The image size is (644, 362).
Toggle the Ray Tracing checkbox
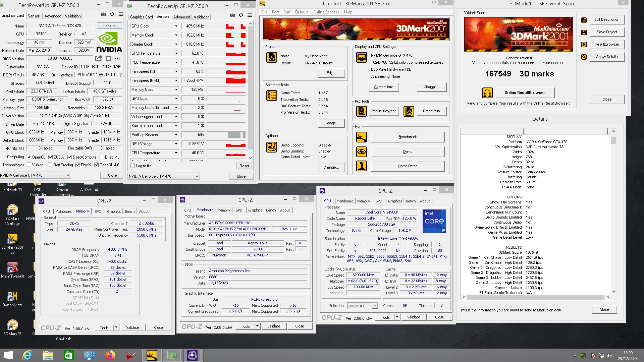(50, 165)
